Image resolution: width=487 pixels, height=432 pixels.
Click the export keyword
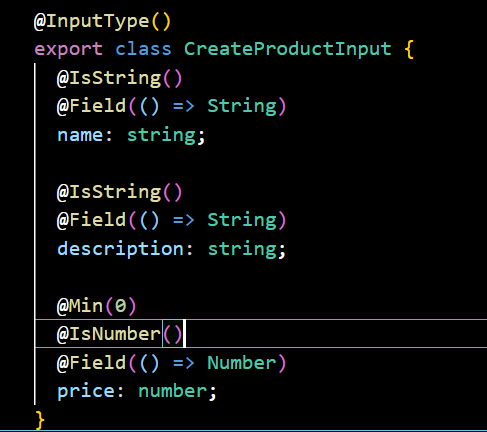tap(68, 50)
